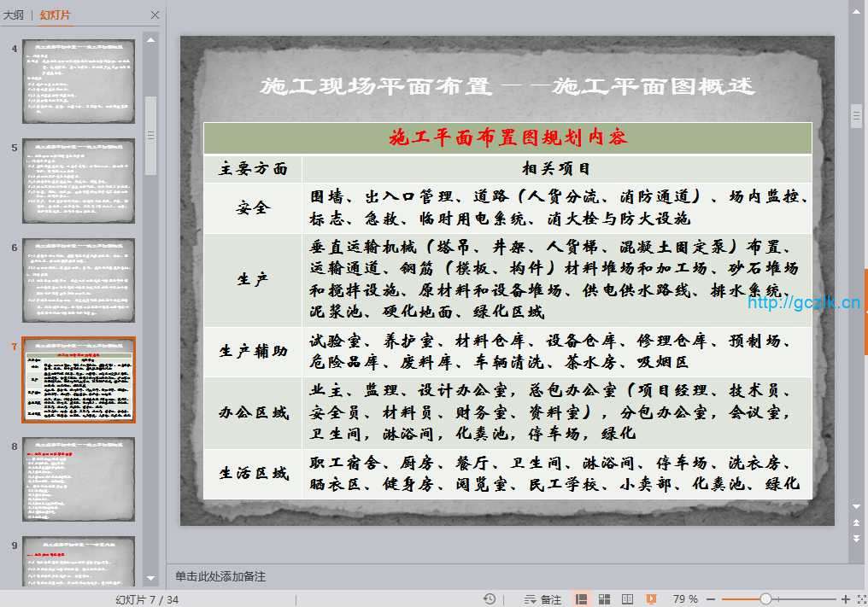
Task: Switch to normal view in status bar
Action: (x=581, y=599)
